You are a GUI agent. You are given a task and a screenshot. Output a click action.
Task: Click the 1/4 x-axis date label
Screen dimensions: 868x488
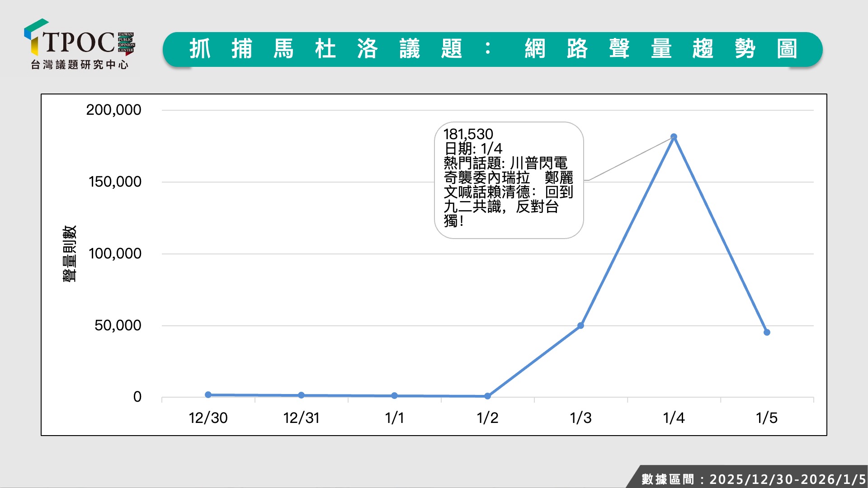pos(674,418)
